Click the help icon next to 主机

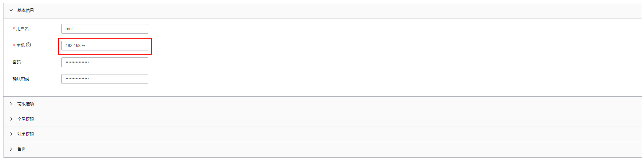point(28,45)
